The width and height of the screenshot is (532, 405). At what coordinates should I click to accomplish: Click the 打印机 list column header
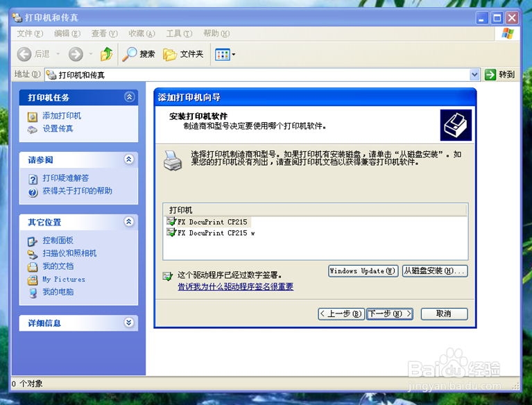click(x=315, y=210)
